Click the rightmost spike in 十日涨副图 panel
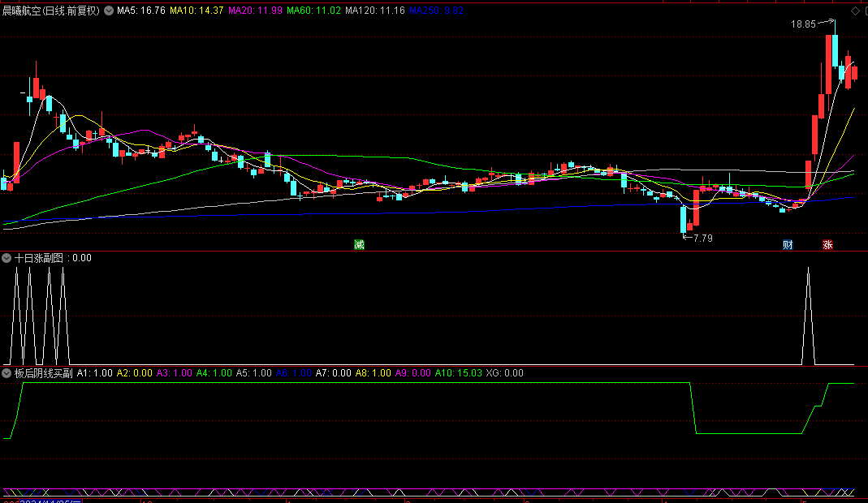This screenshot has width=868, height=503. tap(808, 316)
